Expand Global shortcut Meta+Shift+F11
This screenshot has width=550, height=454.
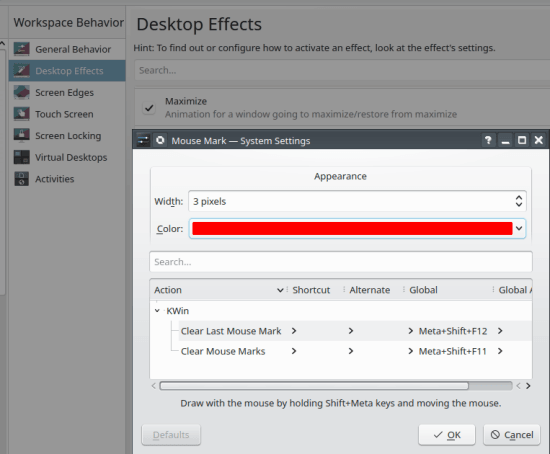(410, 351)
